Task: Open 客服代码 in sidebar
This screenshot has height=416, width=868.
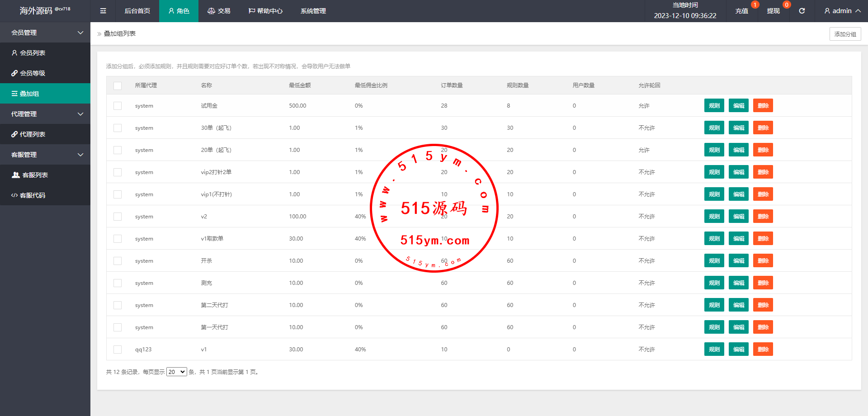Action: pyautogui.click(x=33, y=195)
